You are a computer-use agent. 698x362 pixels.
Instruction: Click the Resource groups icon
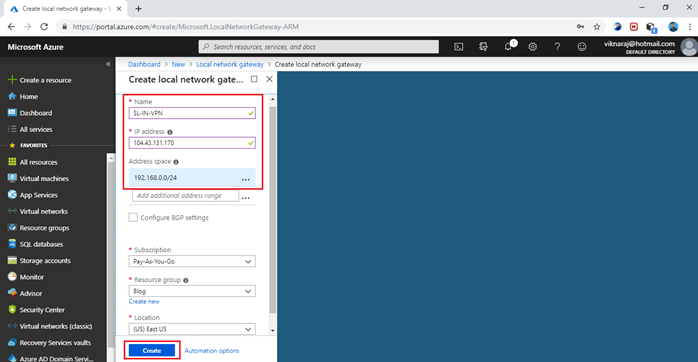(x=12, y=228)
